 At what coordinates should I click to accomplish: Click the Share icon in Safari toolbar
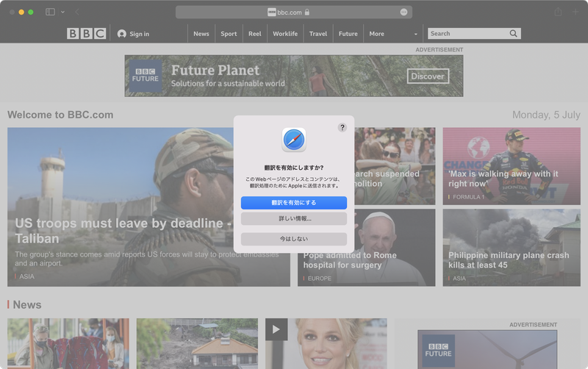[558, 12]
